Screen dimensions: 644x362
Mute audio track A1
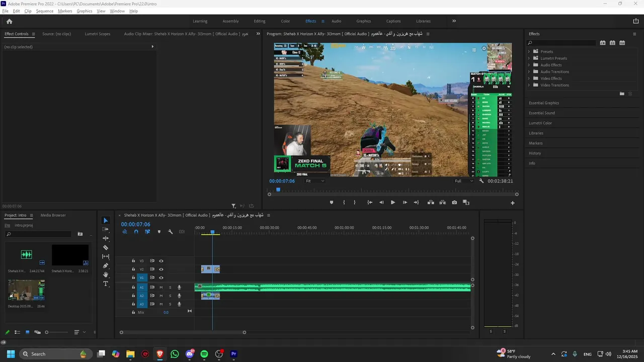pyautogui.click(x=161, y=288)
